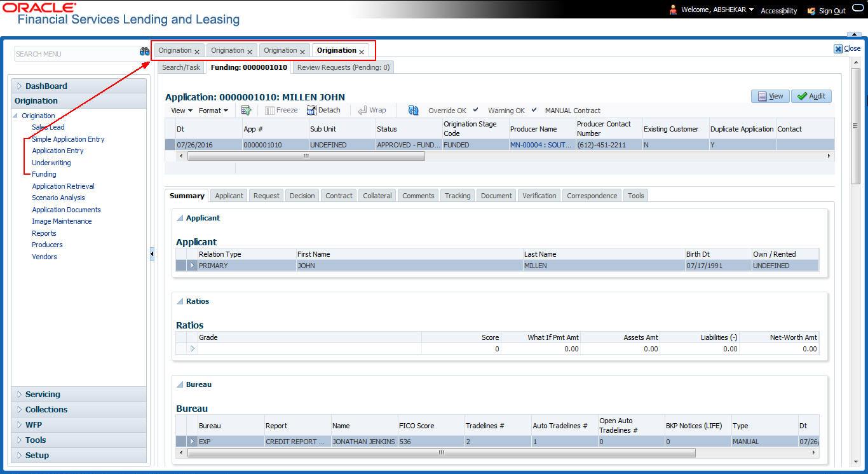Click the View button next to Audit

pyautogui.click(x=770, y=96)
